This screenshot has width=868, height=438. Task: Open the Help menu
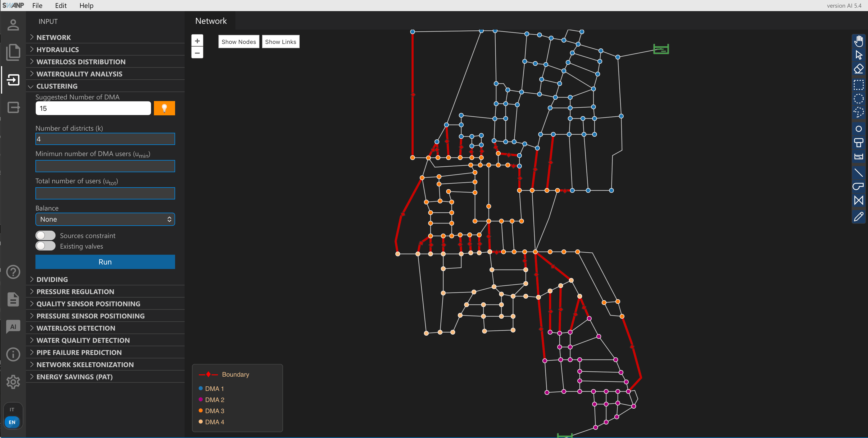pos(86,5)
